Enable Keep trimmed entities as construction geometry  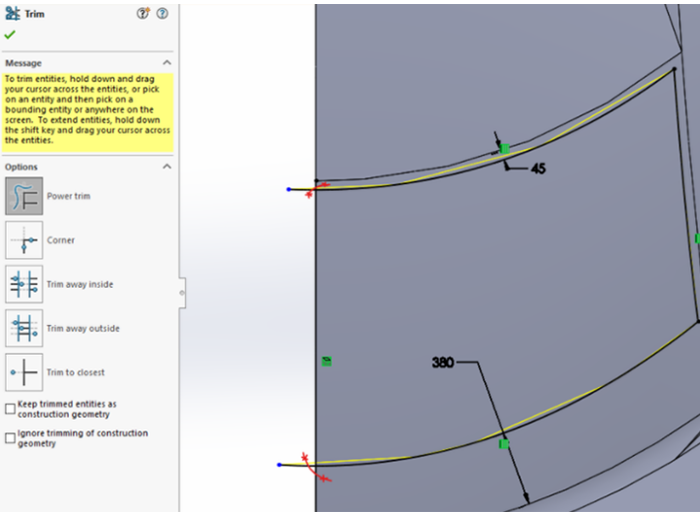point(10,409)
